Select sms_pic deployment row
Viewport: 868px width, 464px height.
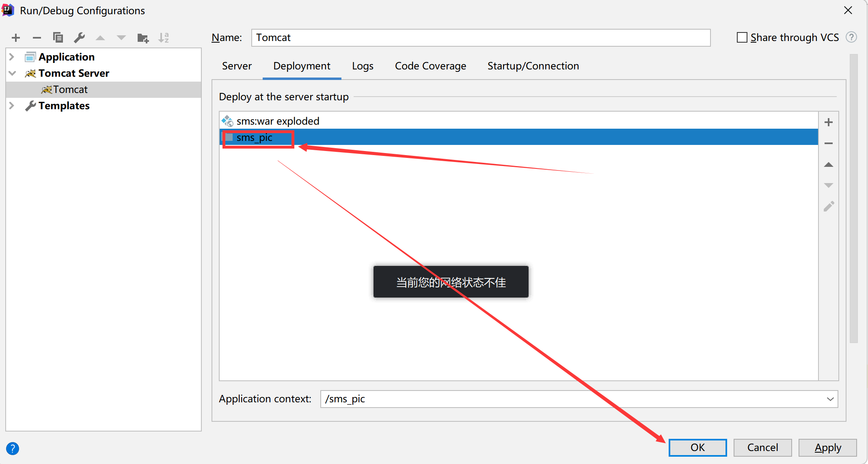pyautogui.click(x=519, y=137)
